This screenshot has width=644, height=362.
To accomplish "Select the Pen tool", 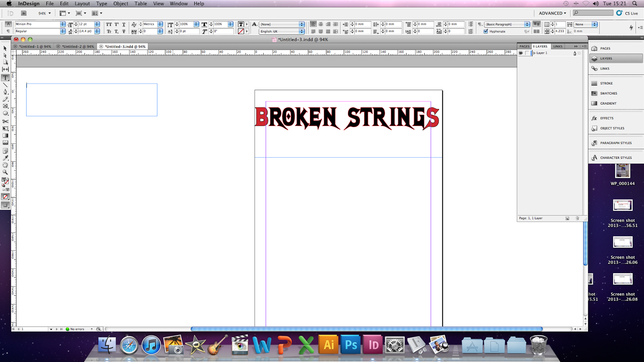I will pos(5,91).
